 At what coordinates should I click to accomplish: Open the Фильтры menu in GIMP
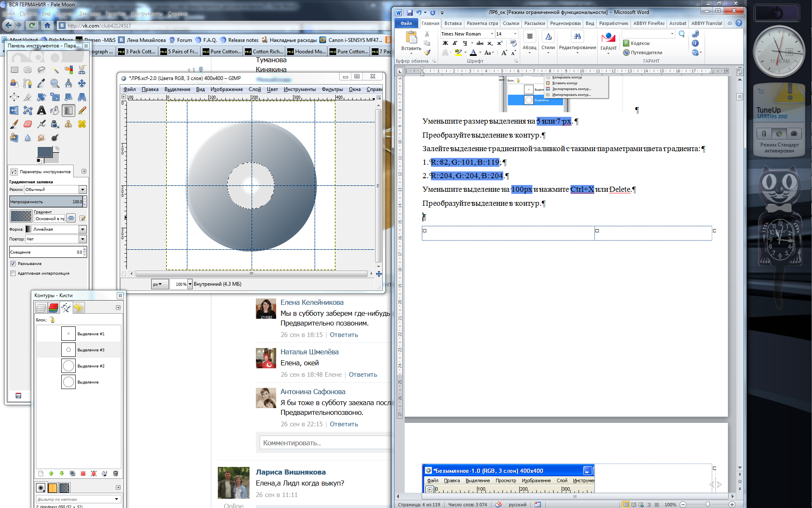click(x=332, y=89)
